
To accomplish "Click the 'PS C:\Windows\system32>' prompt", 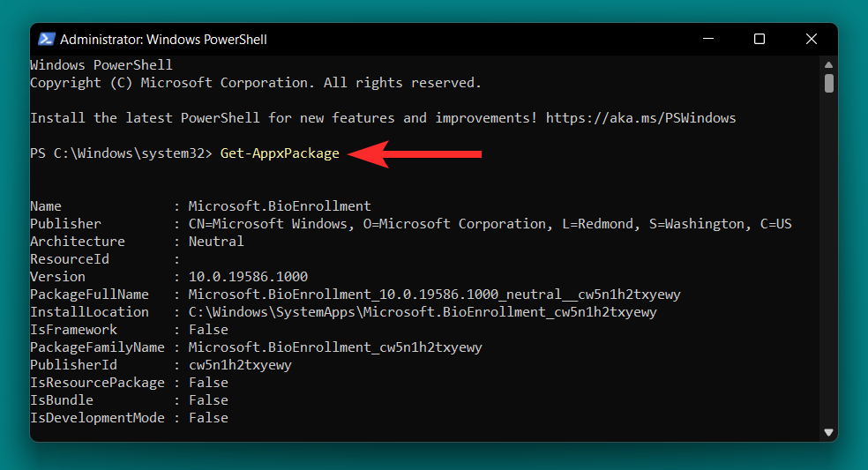I will 121,153.
